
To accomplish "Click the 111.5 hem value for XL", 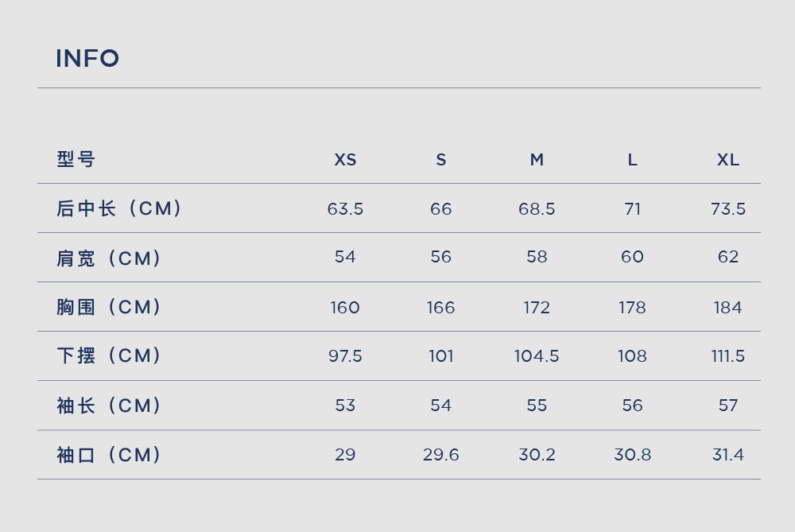I will pos(728,356).
